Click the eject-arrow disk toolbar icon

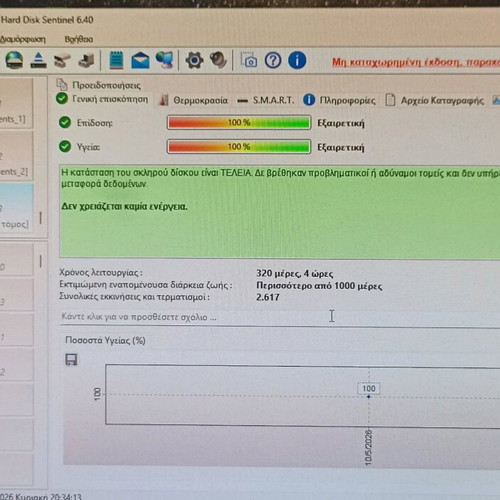tap(38, 60)
